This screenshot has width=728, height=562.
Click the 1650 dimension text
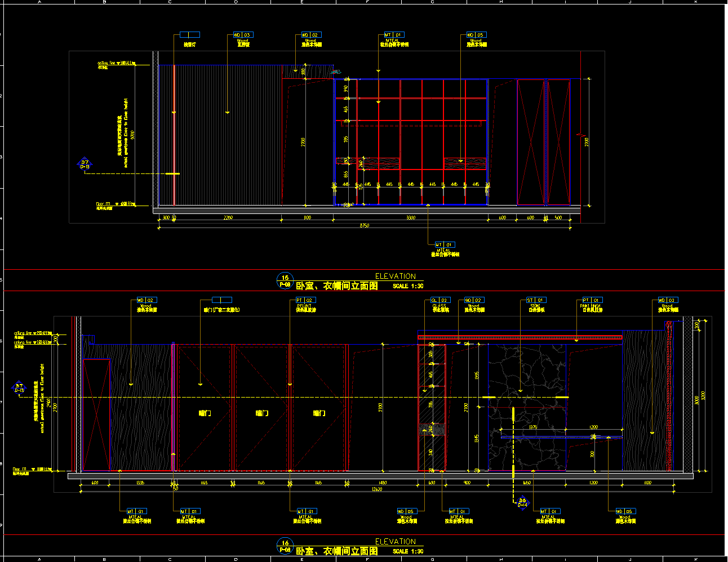tap(527, 483)
